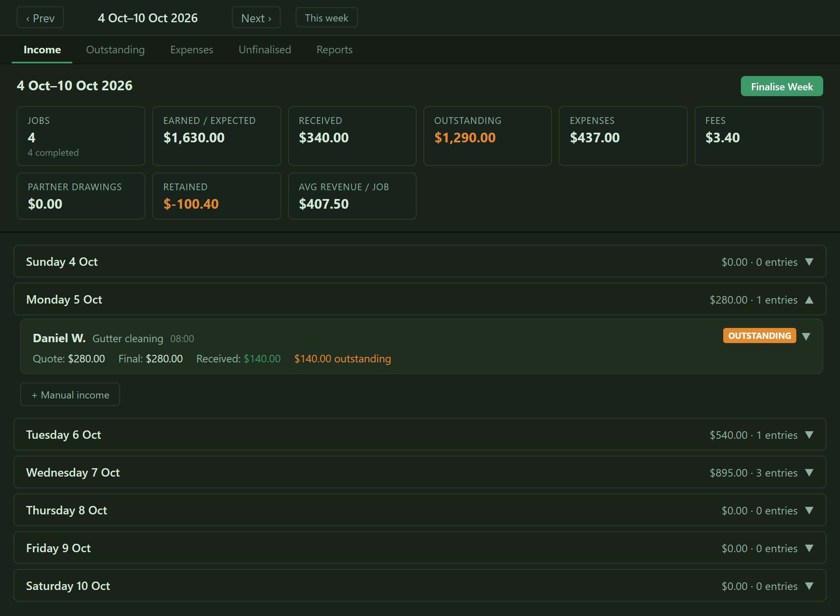
Task: Click the Wednesday 7 Oct heading
Action: click(73, 472)
